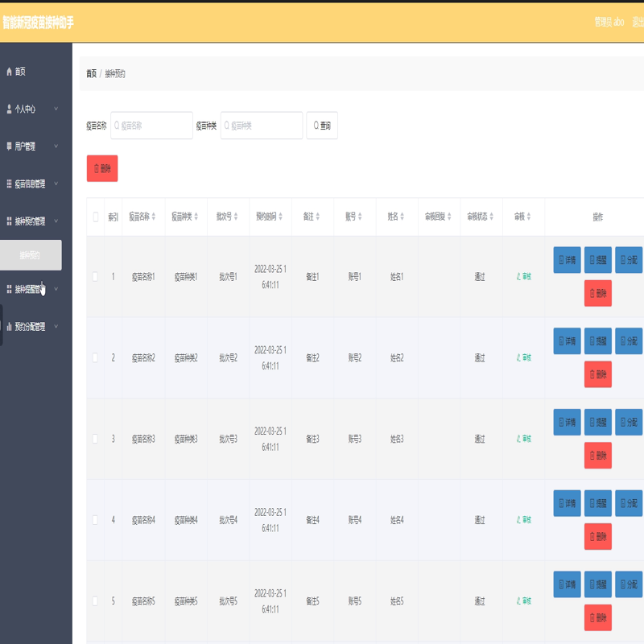Screen dimensions: 644x644
Task: Click the bar chart icon for 预约分配管理
Action: (9, 327)
